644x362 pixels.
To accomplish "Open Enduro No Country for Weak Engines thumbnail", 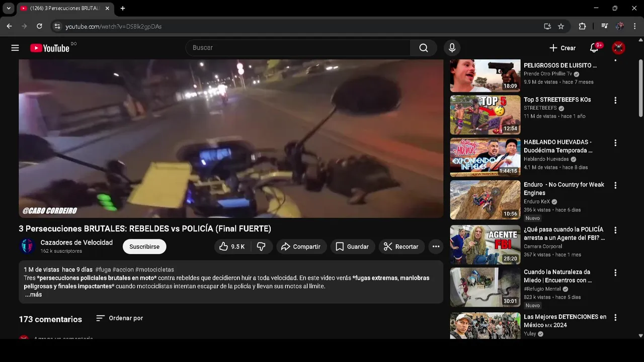I will [x=485, y=200].
